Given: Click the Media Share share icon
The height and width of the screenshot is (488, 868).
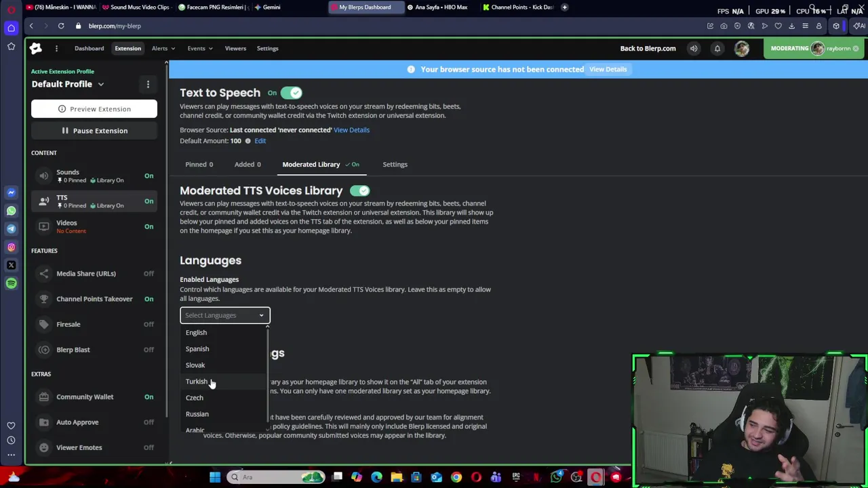Looking at the screenshot, I should (44, 274).
